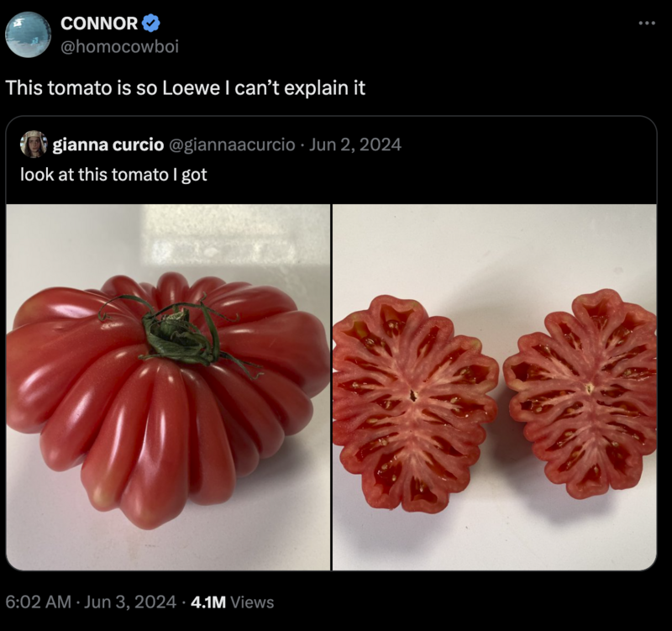Click the left sliced tomato half

click(415, 404)
